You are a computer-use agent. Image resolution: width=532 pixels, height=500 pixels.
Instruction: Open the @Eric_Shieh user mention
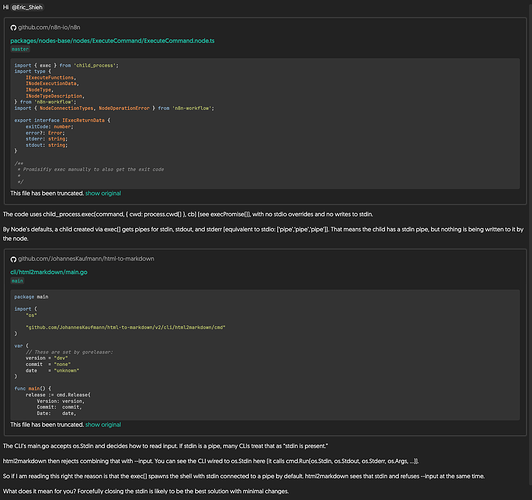pyautogui.click(x=27, y=7)
